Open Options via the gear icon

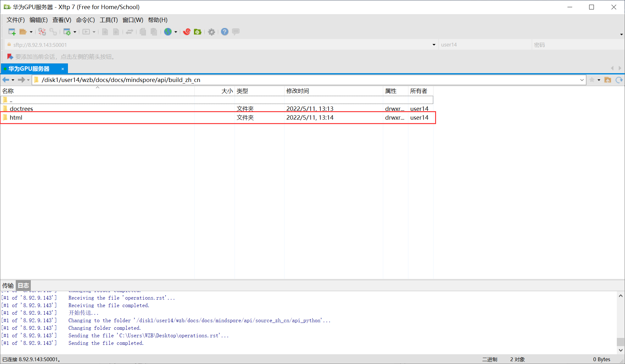point(212,32)
